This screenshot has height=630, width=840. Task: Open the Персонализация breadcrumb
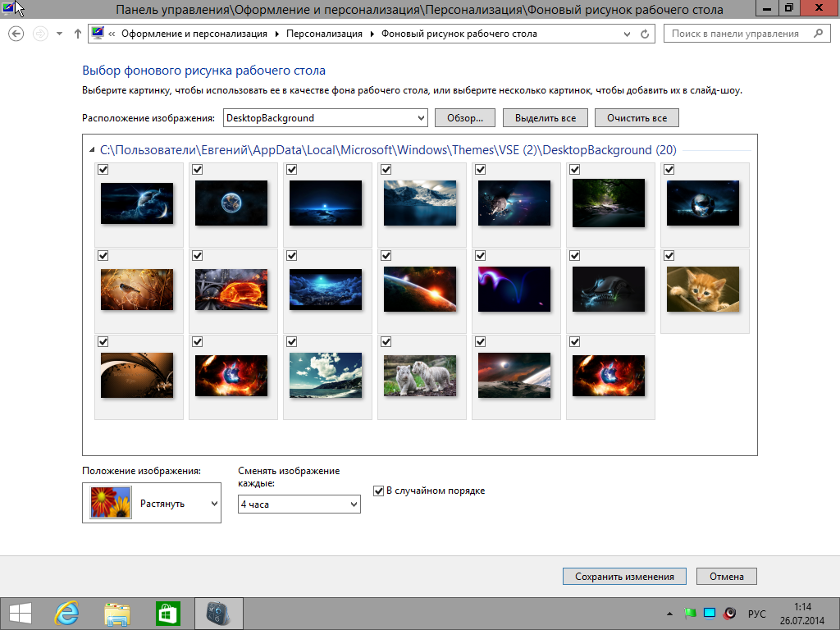coord(324,33)
